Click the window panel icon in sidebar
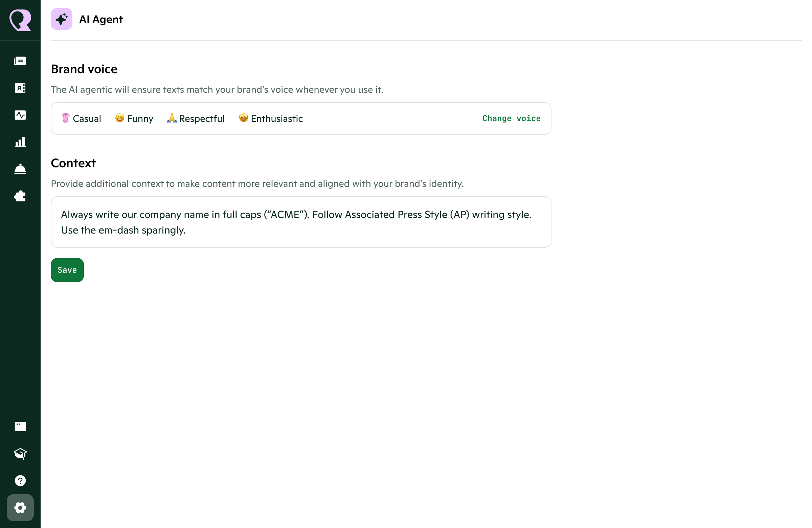This screenshot has height=528, width=812. [x=20, y=426]
